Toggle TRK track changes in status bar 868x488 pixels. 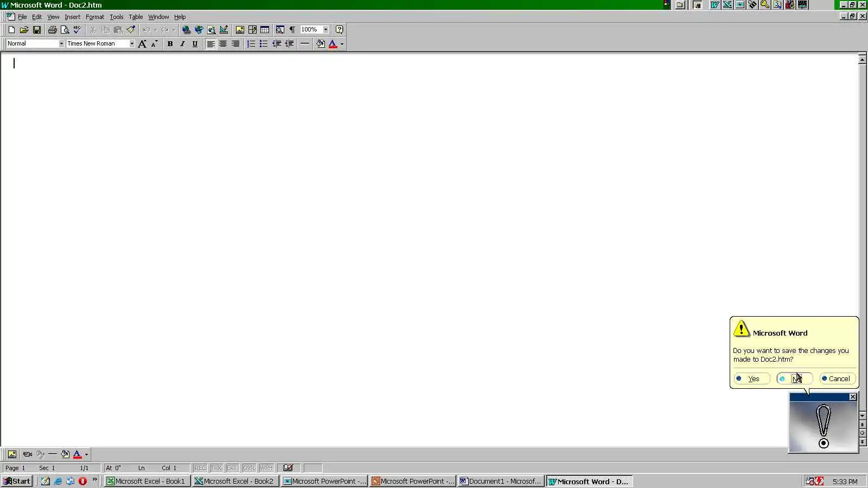(216, 468)
